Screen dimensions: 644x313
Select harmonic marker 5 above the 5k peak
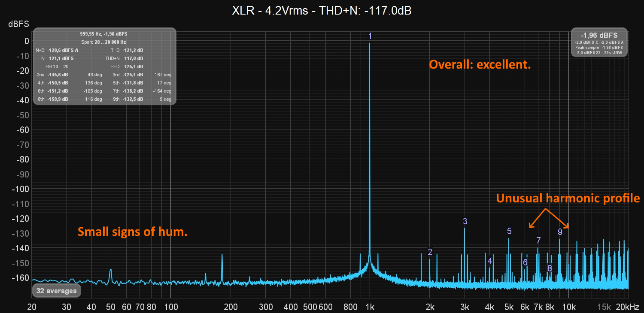(509, 231)
